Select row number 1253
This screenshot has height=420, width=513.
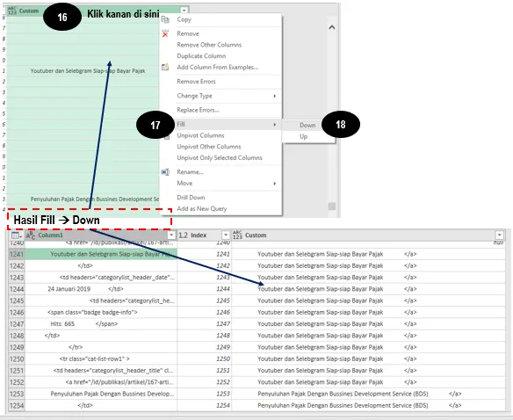pos(17,394)
